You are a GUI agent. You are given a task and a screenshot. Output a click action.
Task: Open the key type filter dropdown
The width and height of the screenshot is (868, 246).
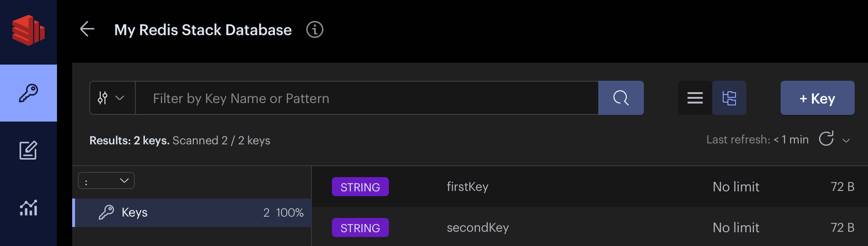(x=112, y=98)
